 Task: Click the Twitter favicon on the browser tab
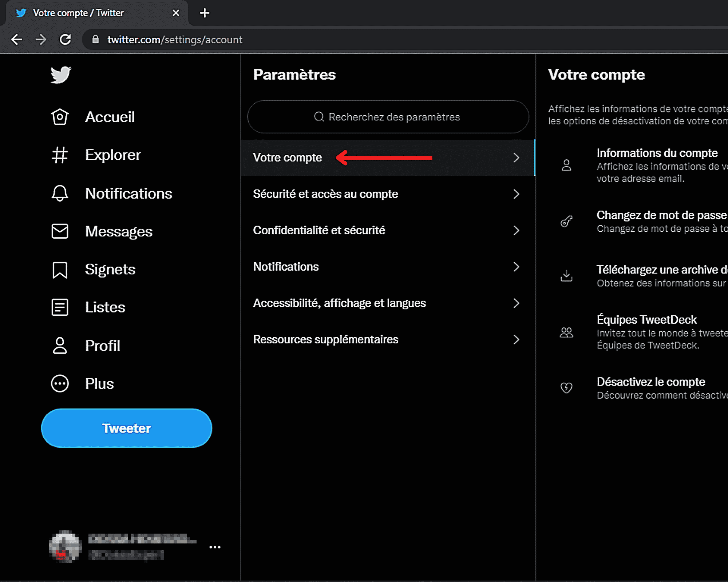click(x=21, y=13)
